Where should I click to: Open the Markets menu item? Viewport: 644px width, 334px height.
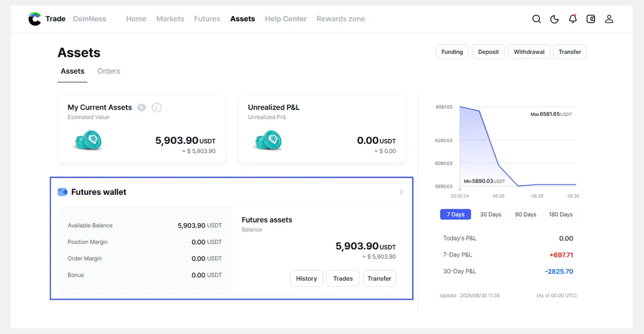pos(170,19)
